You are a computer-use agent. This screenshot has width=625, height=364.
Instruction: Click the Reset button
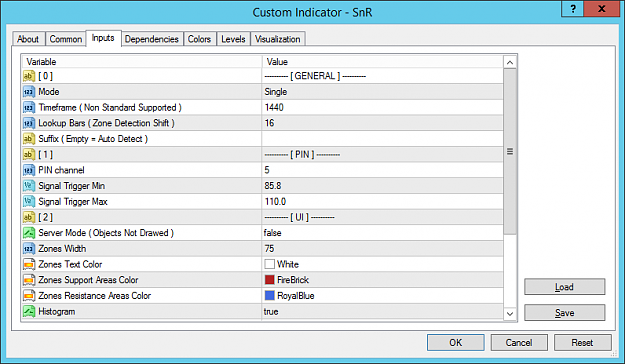coord(582,342)
